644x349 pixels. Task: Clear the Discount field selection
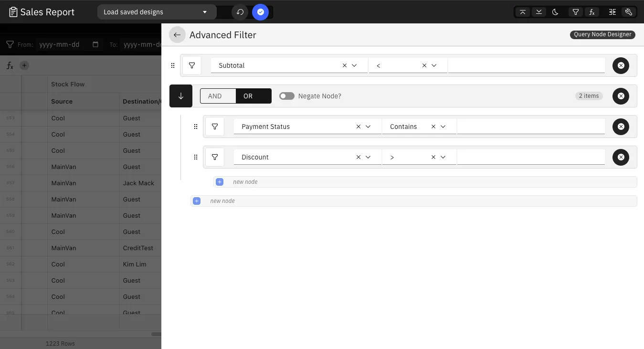(x=359, y=157)
